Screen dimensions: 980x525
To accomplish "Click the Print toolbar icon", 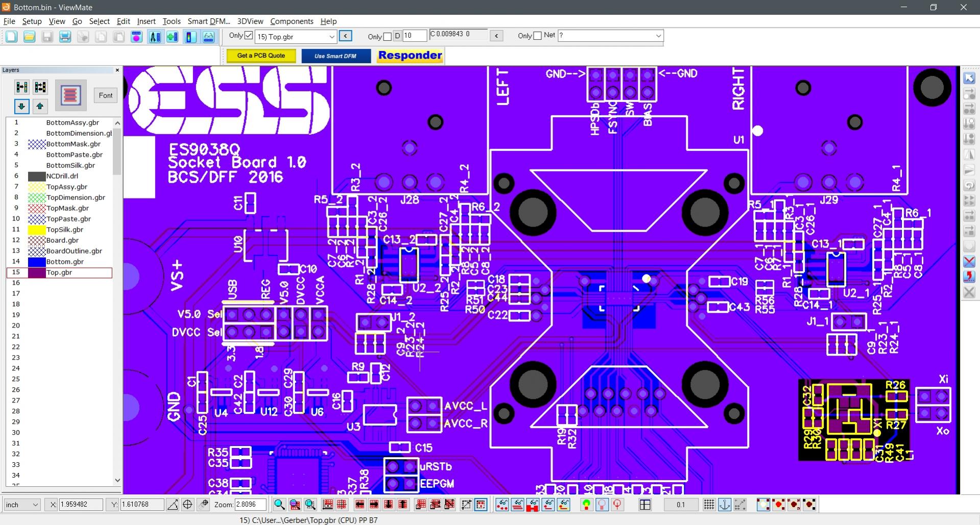I will [65, 37].
